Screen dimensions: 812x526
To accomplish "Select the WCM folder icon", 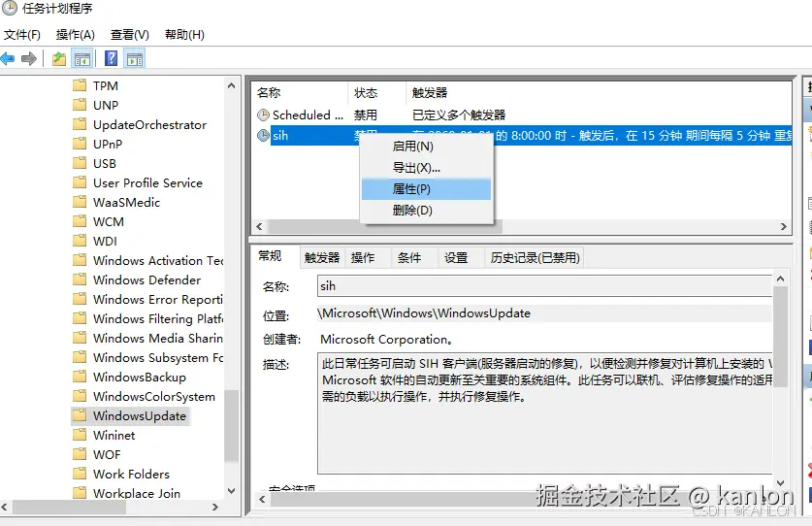I will pos(80,222).
